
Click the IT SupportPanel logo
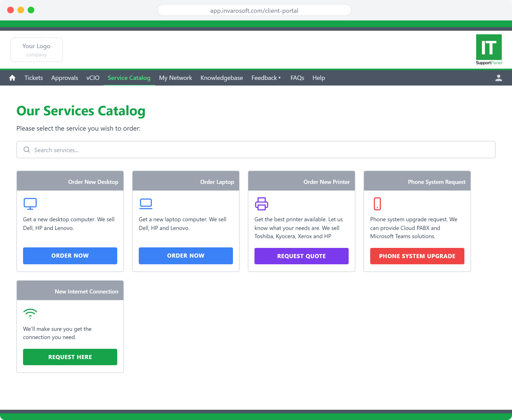point(489,50)
